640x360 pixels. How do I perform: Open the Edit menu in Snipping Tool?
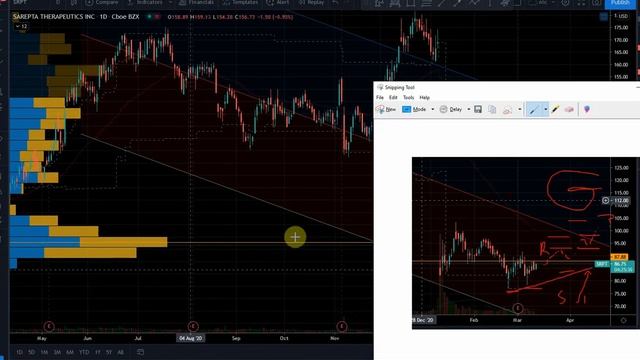coord(393,98)
